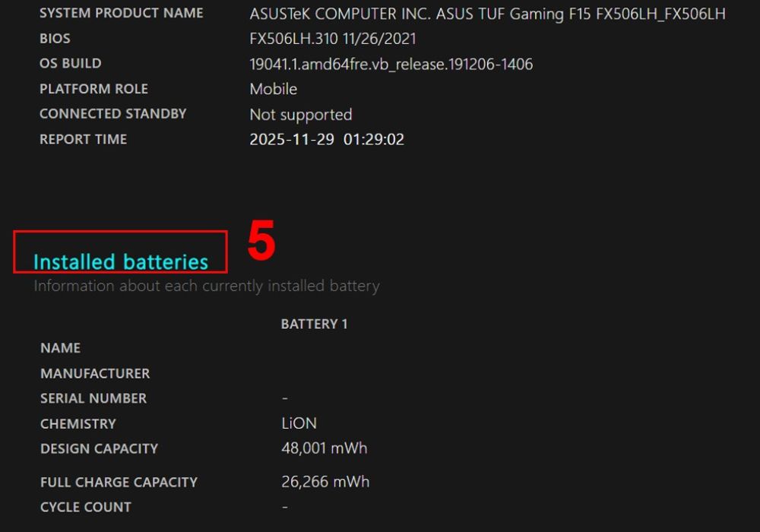Click the LiON chemistry value
The width and height of the screenshot is (760, 532).
(x=299, y=423)
